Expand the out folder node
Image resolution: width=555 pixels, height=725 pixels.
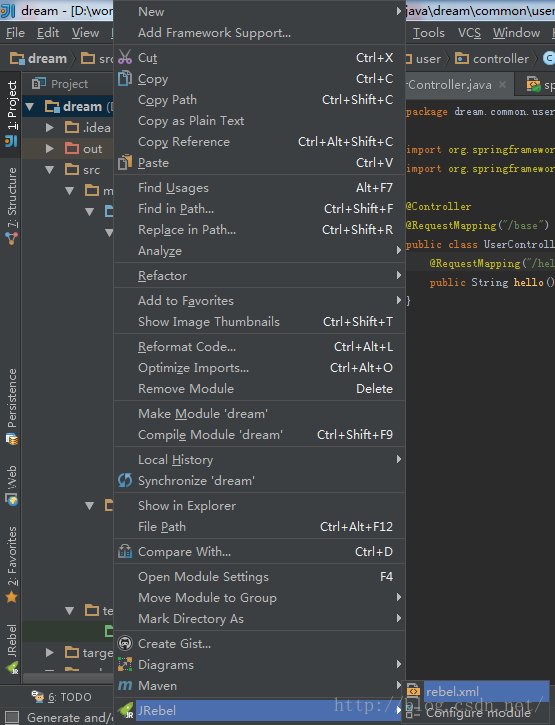(49, 148)
